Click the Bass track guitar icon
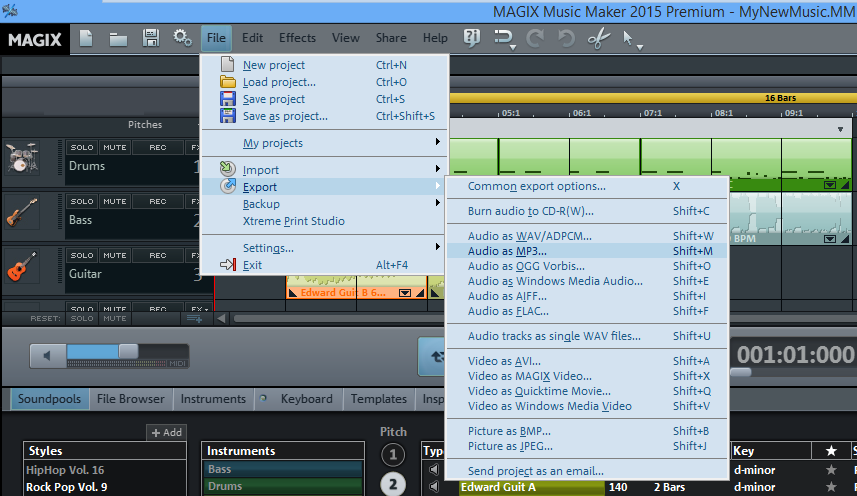Viewport: 857px width, 496px height. 22,212
